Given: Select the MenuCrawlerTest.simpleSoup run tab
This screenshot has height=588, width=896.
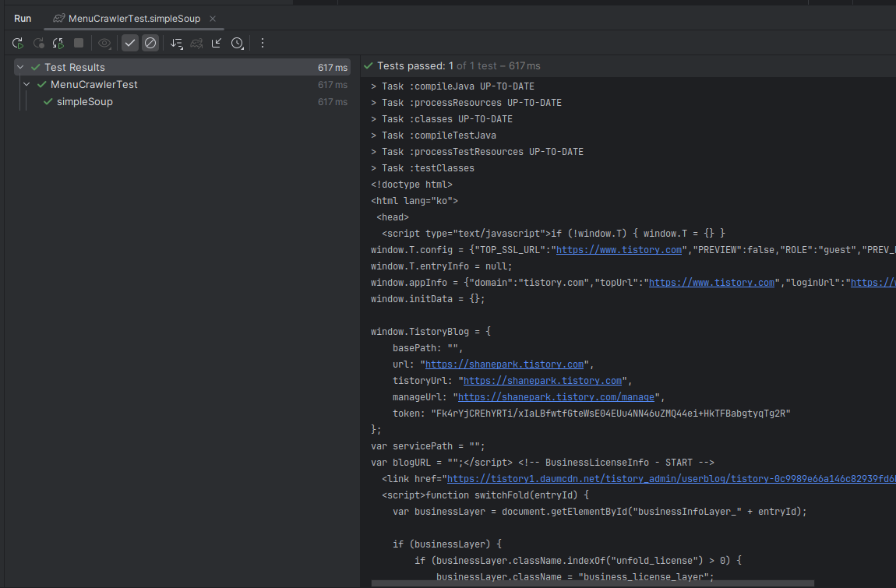Looking at the screenshot, I should point(134,18).
